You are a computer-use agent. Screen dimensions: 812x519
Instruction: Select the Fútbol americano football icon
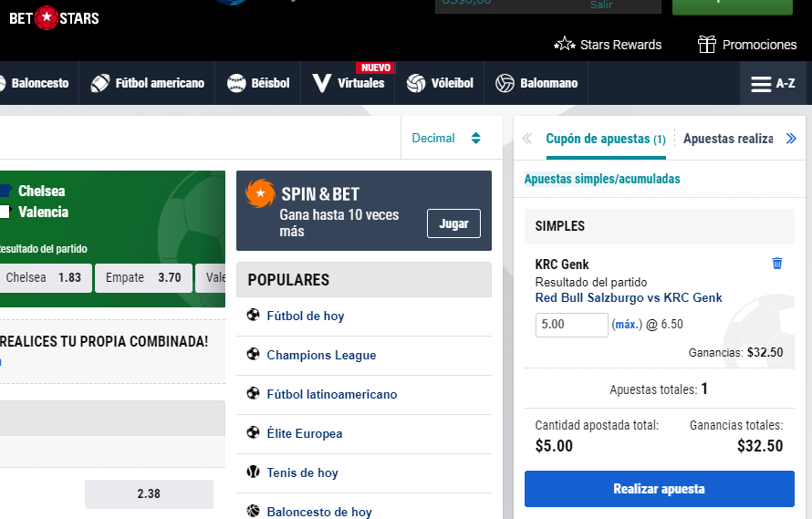(x=100, y=83)
